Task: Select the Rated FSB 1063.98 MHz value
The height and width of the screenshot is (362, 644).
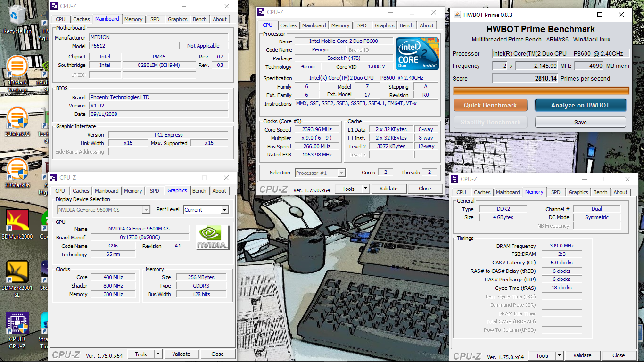Action: coord(318,155)
